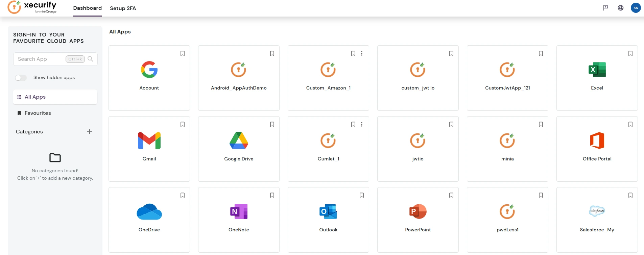Open the jwtio app icon
This screenshot has height=255, width=644.
(418, 141)
